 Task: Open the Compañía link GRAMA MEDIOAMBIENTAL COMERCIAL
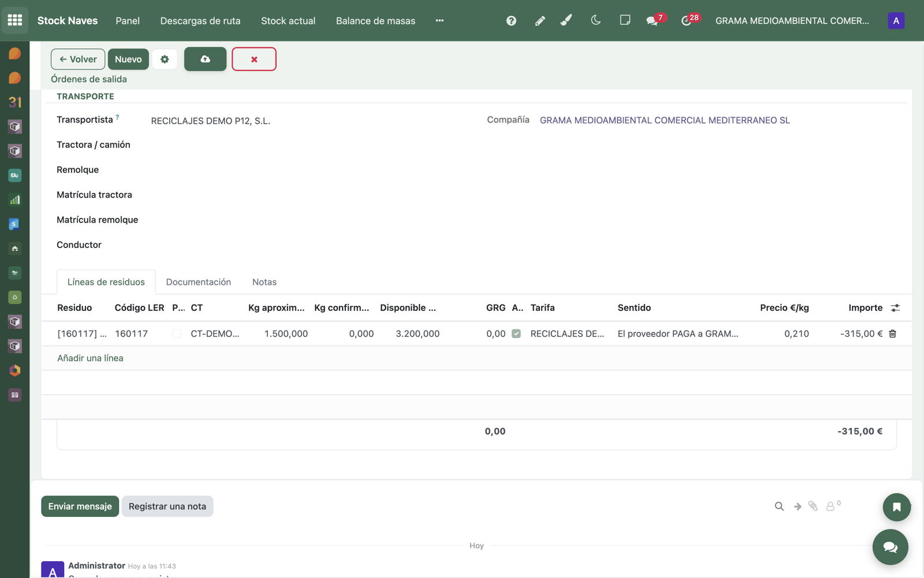coord(665,120)
